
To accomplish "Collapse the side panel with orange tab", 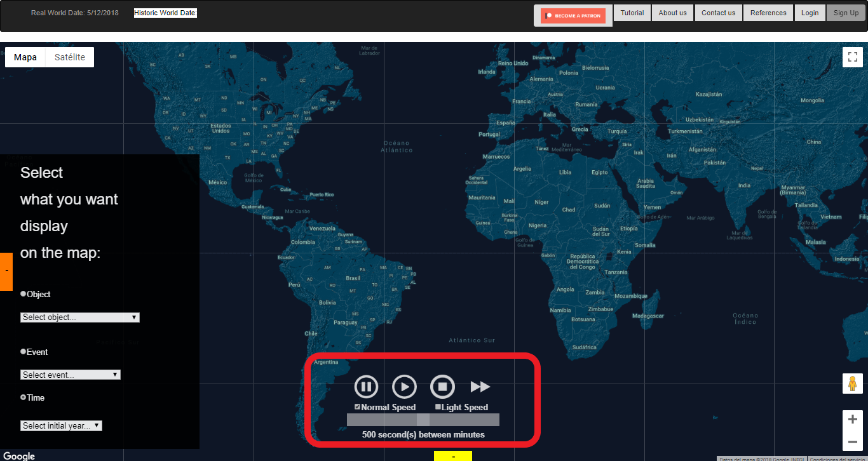I will tap(6, 272).
